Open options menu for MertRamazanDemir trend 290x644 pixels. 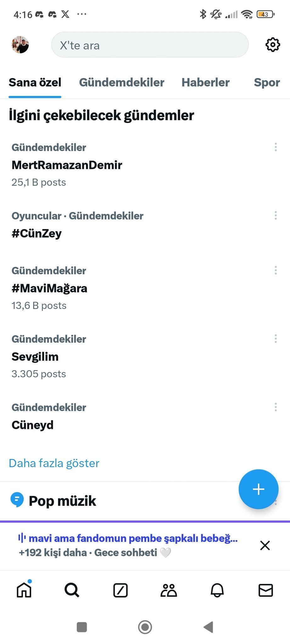[276, 147]
